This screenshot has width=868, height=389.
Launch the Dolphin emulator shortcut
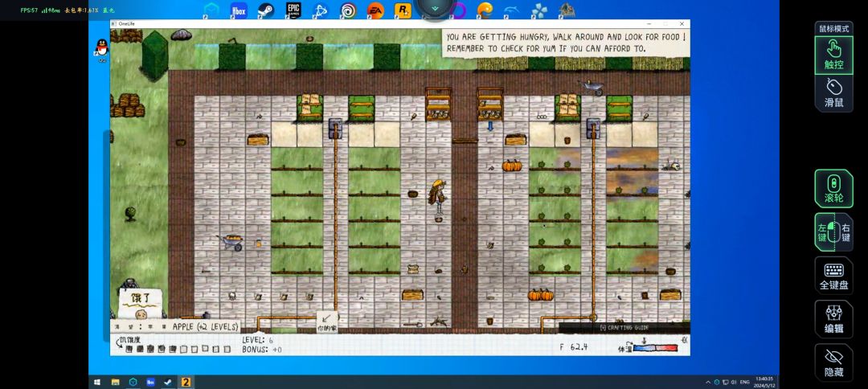(x=512, y=10)
